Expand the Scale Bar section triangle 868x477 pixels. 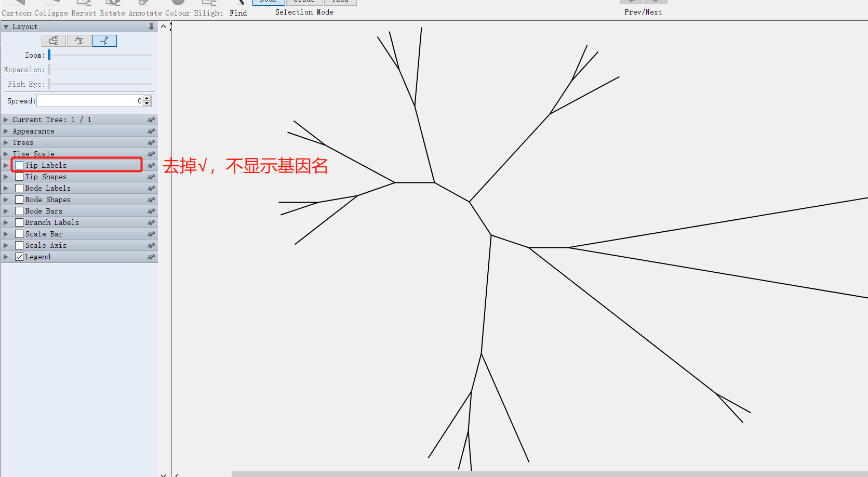(x=6, y=234)
